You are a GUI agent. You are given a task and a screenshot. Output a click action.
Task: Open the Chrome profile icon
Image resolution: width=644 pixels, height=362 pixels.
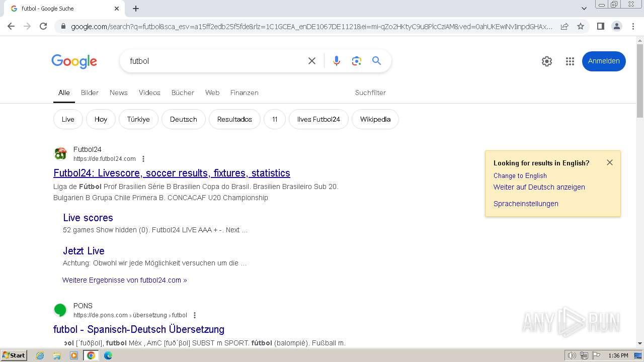pos(616,26)
